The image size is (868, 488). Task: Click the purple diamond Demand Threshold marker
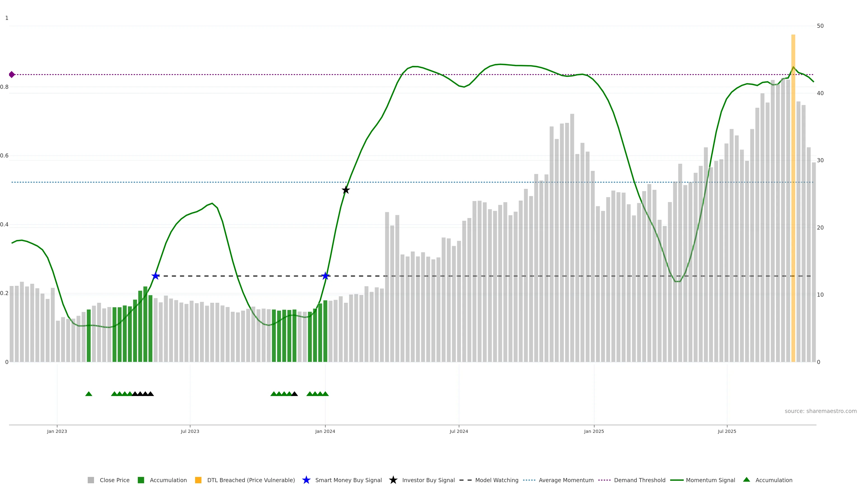coord(12,74)
